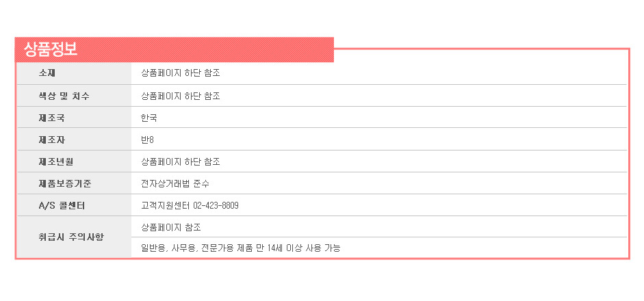The height and width of the screenshot is (301, 644).
Task: Select the 제조년월 label cell
Action: pyautogui.click(x=74, y=161)
